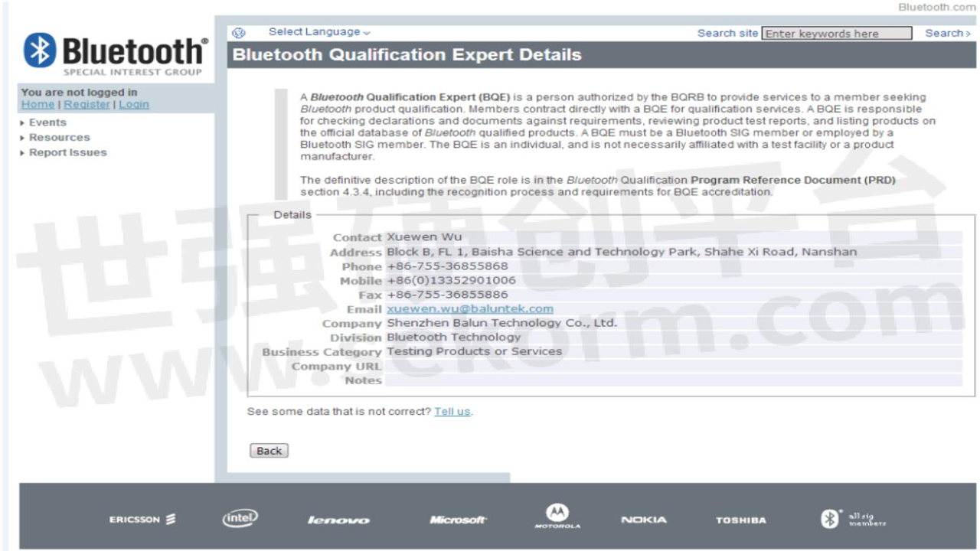Click the xuewen.wu@baluntek.com email link
980x551 pixels.
[470, 309]
